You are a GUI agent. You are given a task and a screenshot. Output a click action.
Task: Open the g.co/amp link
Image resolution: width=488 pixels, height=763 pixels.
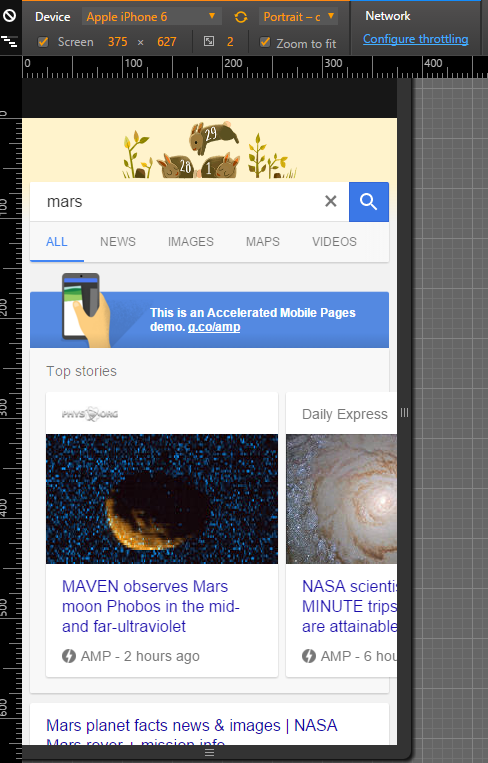point(214,327)
